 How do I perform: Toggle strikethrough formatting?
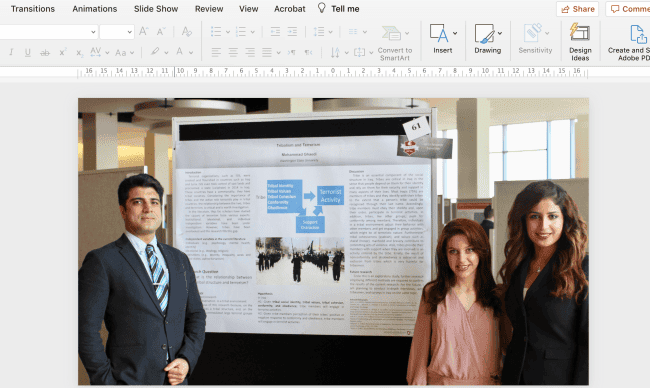pos(45,53)
